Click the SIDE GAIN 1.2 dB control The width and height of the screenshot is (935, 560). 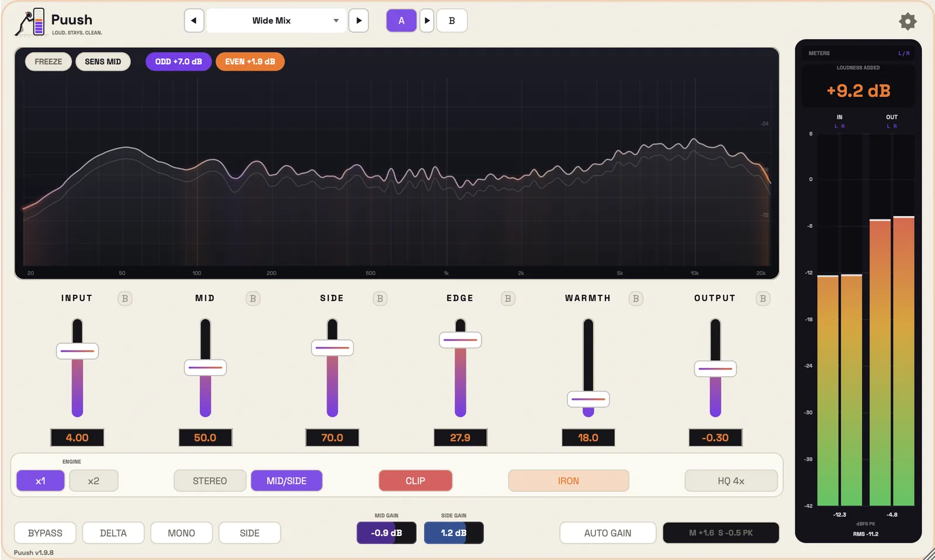[453, 533]
